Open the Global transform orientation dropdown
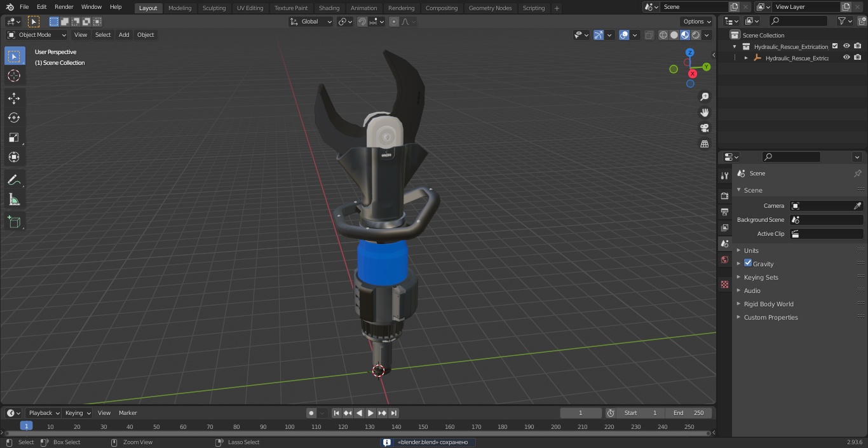 (311, 22)
